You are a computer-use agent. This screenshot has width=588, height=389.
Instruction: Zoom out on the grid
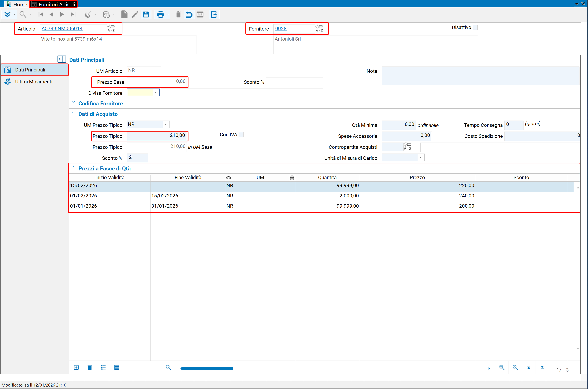pos(515,367)
